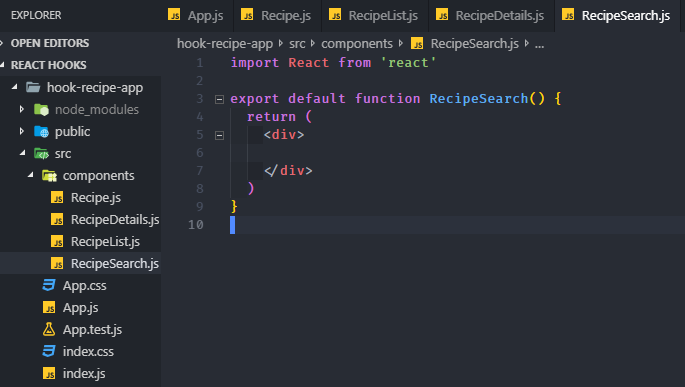Click the node_modules folder icon
This screenshot has height=387, width=685.
click(41, 109)
